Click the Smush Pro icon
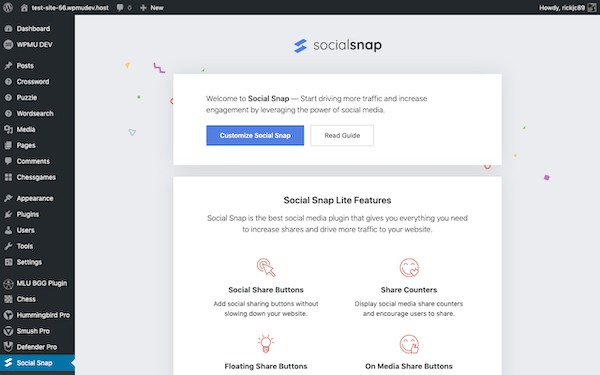Screen dimensions: 600x375 8,331
